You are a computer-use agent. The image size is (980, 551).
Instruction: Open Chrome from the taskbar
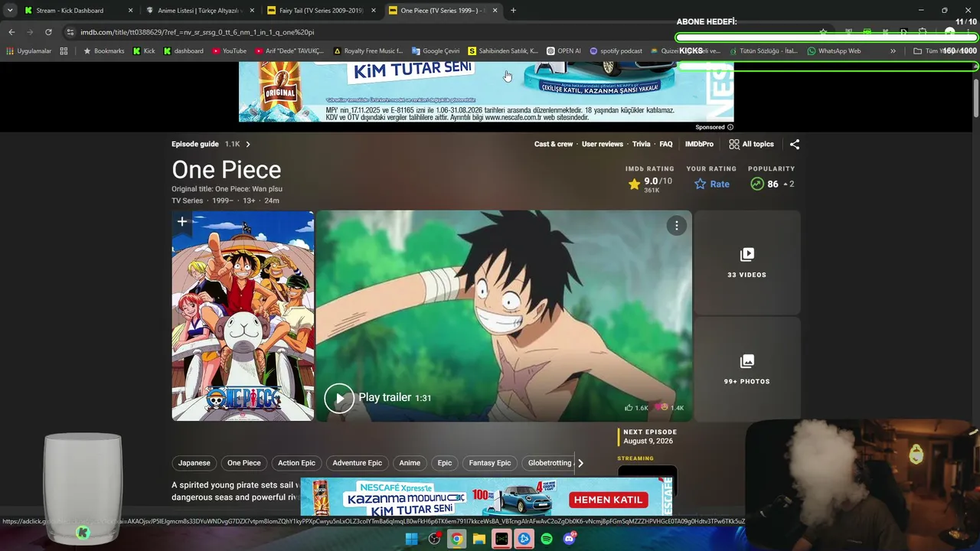click(456, 539)
